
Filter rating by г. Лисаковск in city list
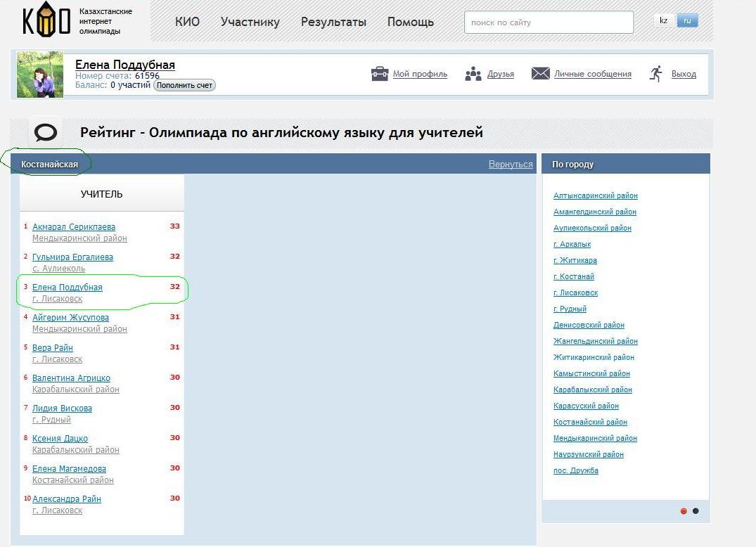point(575,292)
